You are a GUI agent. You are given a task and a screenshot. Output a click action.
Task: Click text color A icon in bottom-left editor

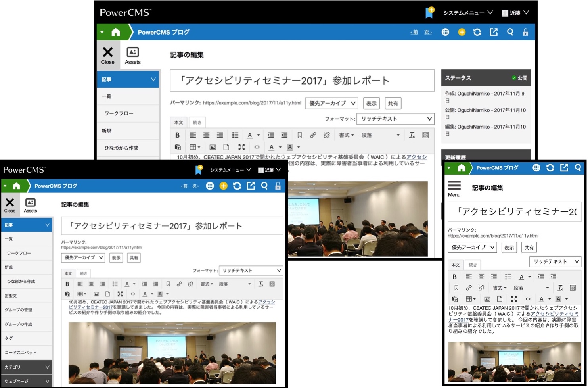pyautogui.click(x=127, y=284)
